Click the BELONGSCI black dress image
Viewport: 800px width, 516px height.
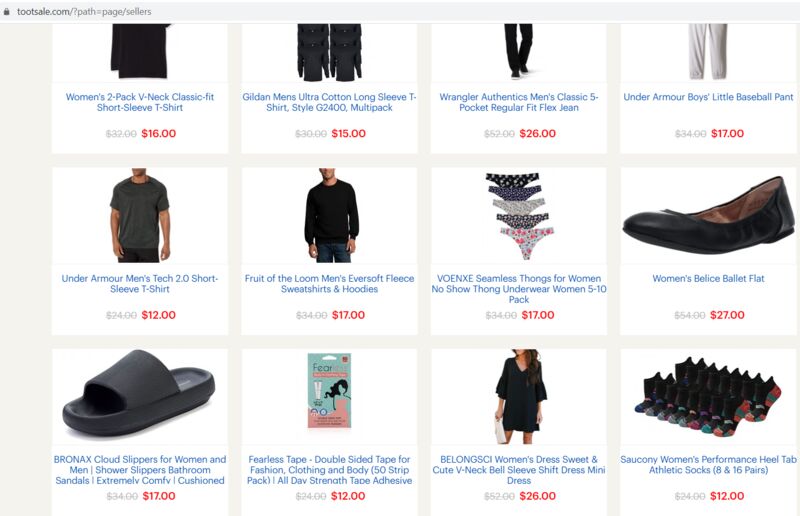click(x=519, y=397)
